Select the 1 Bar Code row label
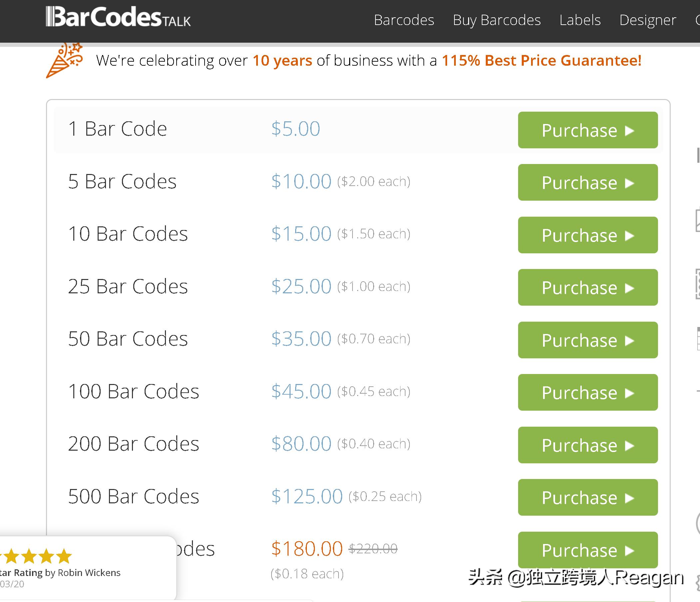This screenshot has width=700, height=602. click(117, 129)
